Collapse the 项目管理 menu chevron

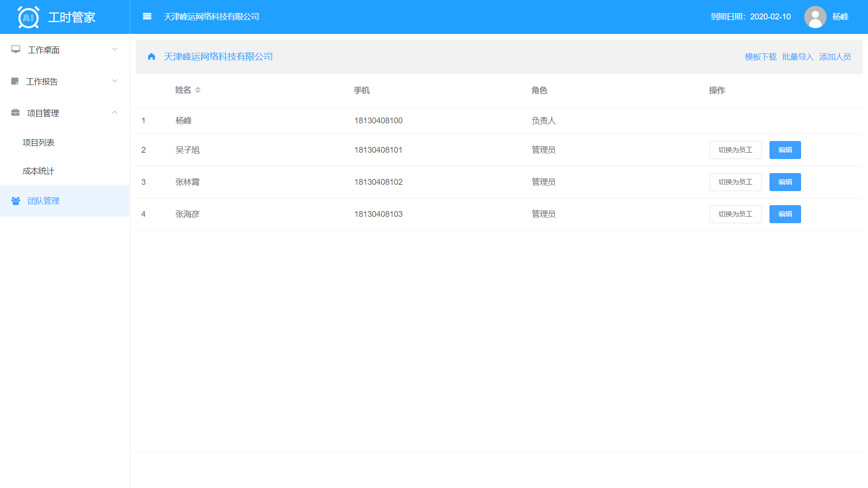pyautogui.click(x=115, y=113)
